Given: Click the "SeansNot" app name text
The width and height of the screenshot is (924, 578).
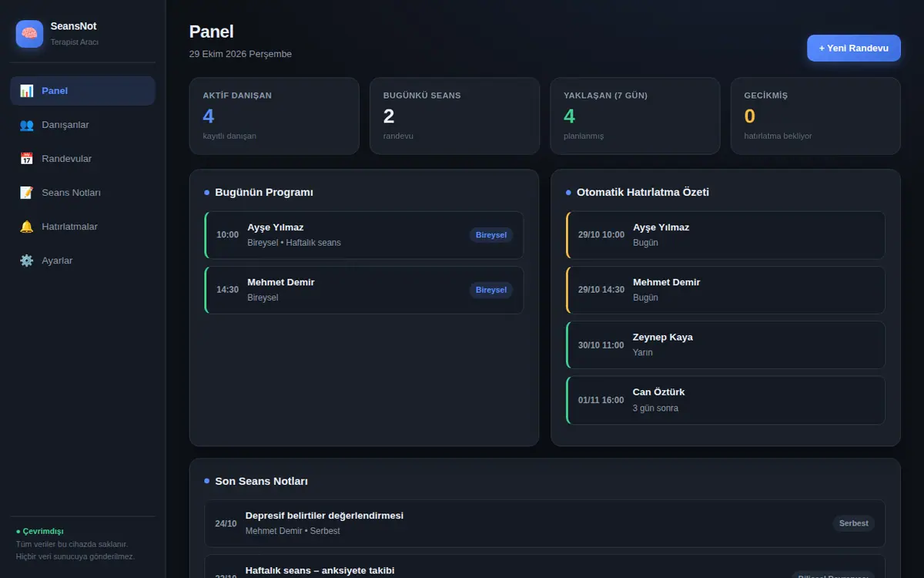Looking at the screenshot, I should [74, 26].
